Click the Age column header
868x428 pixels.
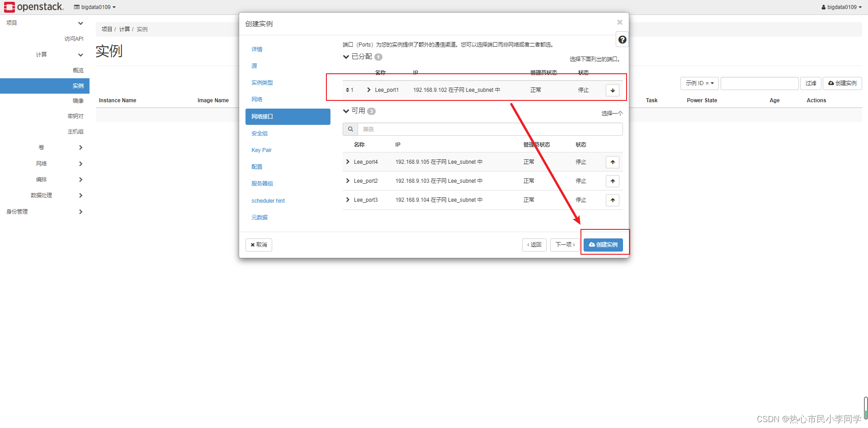click(x=774, y=100)
